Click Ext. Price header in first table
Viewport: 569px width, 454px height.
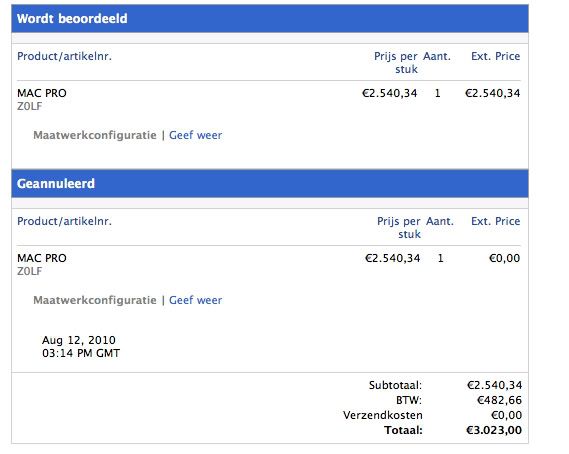[x=495, y=56]
